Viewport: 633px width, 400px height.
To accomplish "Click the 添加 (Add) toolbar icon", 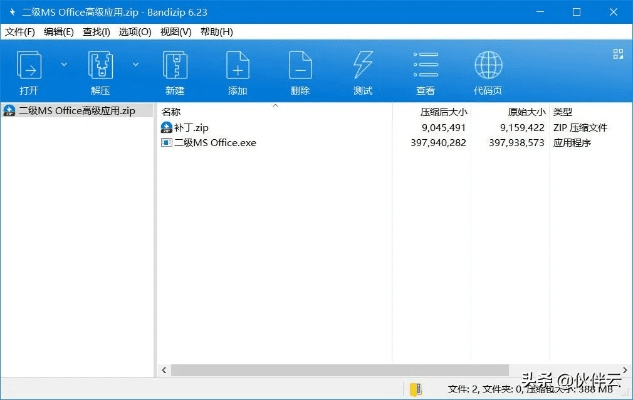I will click(x=237, y=67).
